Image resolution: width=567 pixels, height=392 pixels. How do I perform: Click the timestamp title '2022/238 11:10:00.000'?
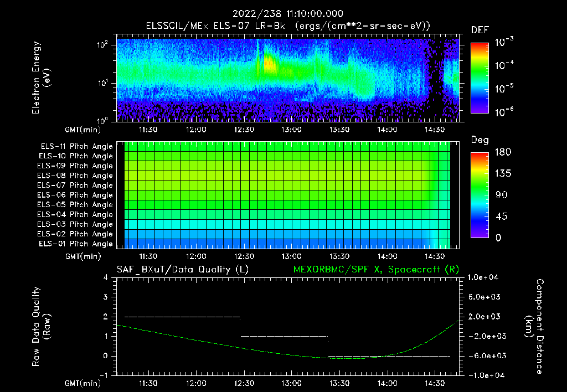pyautogui.click(x=287, y=14)
